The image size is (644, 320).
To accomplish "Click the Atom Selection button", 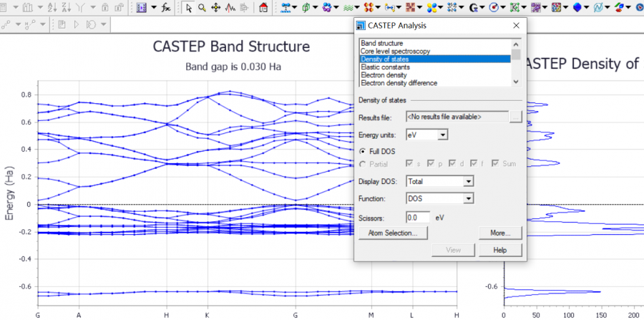I will point(392,233).
